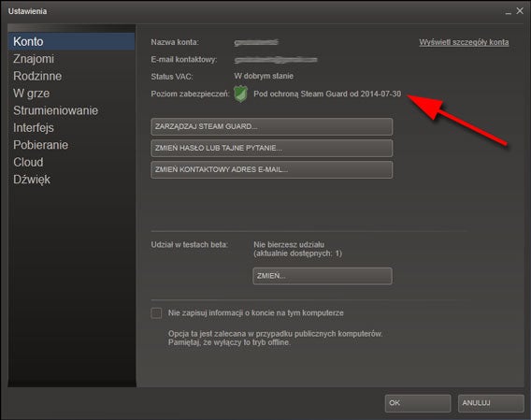Select the Konto settings category

click(x=71, y=42)
